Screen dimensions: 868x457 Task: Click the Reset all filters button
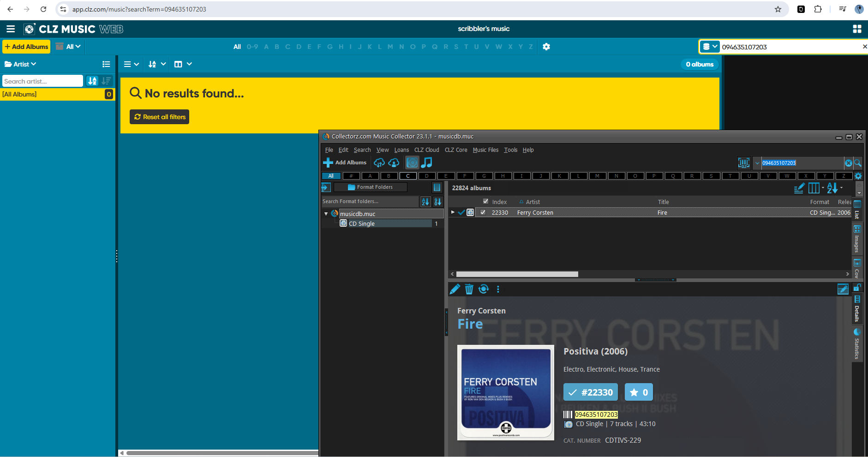tap(160, 117)
